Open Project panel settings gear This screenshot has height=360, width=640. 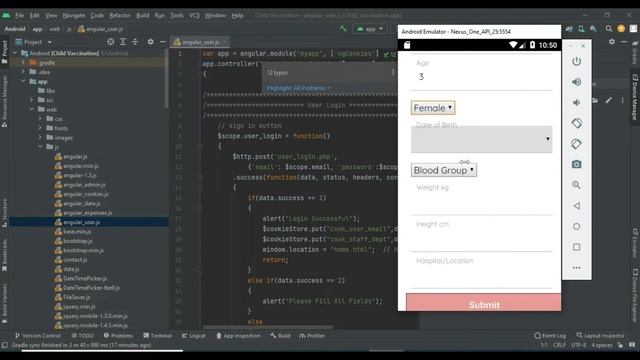[x=150, y=42]
